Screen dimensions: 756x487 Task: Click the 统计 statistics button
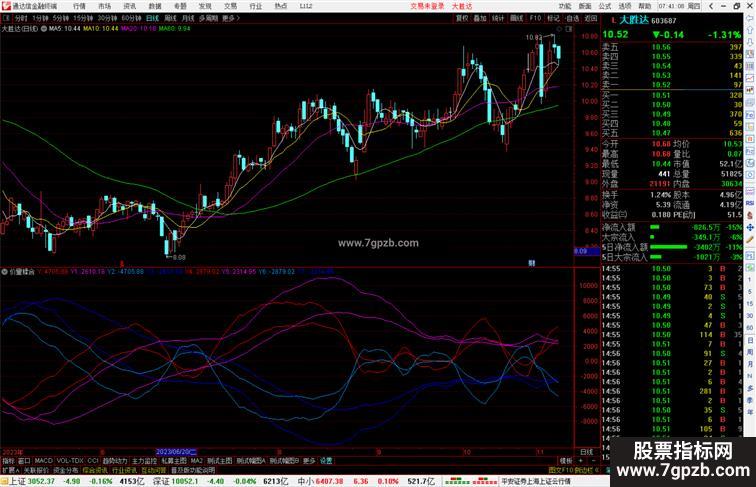[x=498, y=18]
